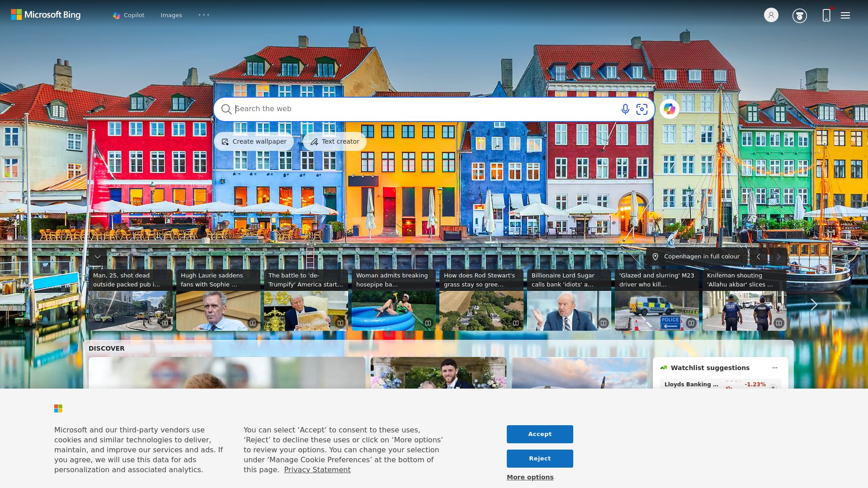
Task: Reject cookies in the consent banner
Action: pos(540,459)
